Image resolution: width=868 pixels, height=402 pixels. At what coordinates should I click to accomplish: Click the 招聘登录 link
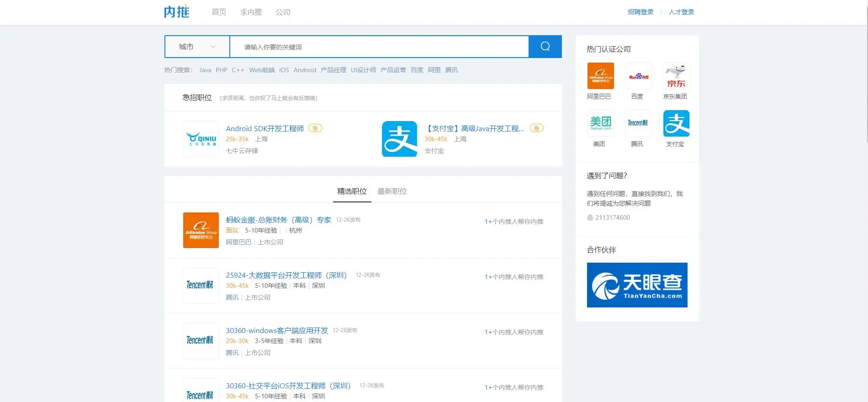pos(640,12)
